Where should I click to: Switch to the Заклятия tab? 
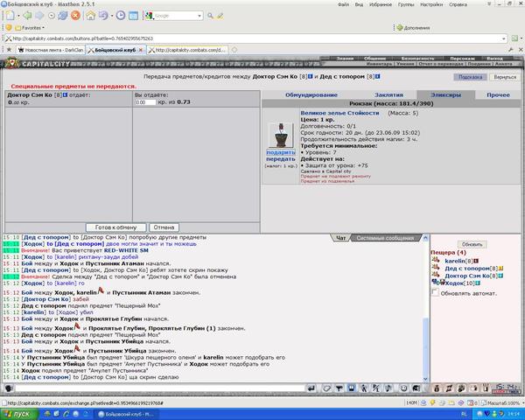[x=388, y=95]
